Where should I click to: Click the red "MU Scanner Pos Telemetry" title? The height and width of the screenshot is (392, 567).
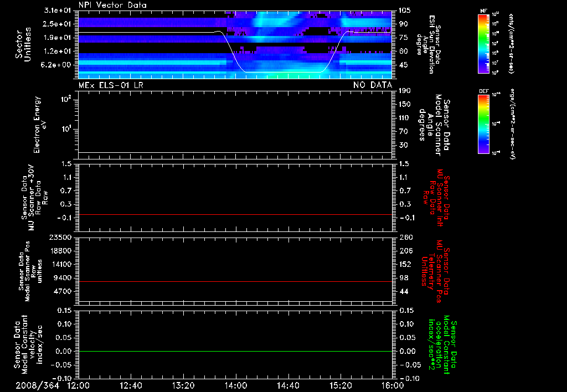tap(435, 271)
